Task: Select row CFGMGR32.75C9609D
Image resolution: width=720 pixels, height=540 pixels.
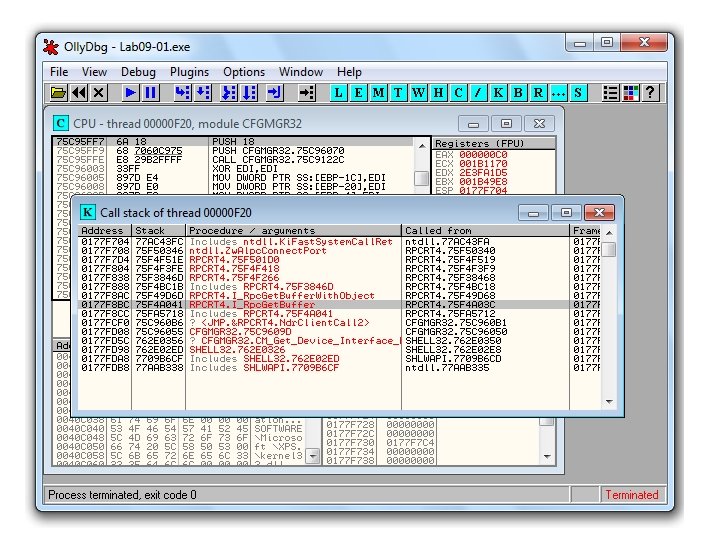Action: coord(340,332)
